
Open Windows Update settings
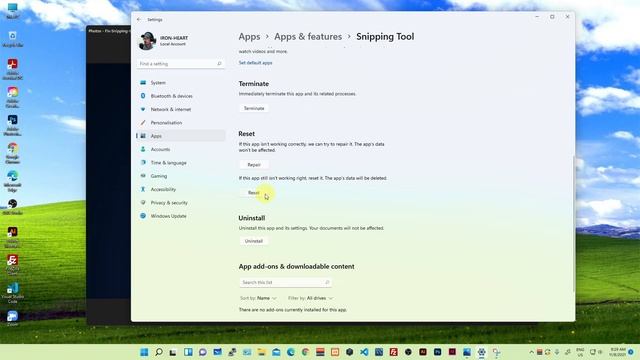pos(181,216)
